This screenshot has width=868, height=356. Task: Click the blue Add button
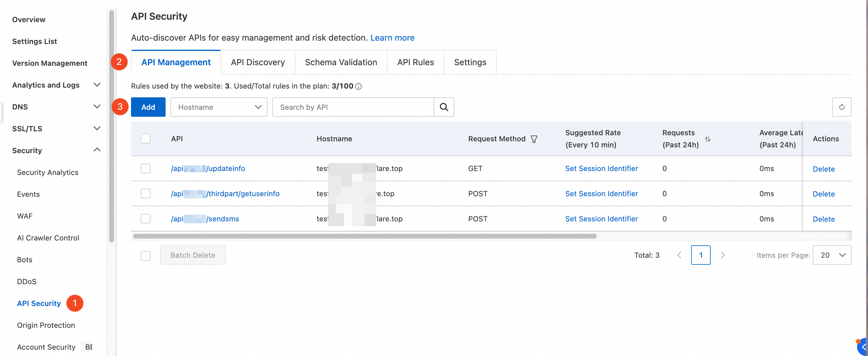coord(148,107)
